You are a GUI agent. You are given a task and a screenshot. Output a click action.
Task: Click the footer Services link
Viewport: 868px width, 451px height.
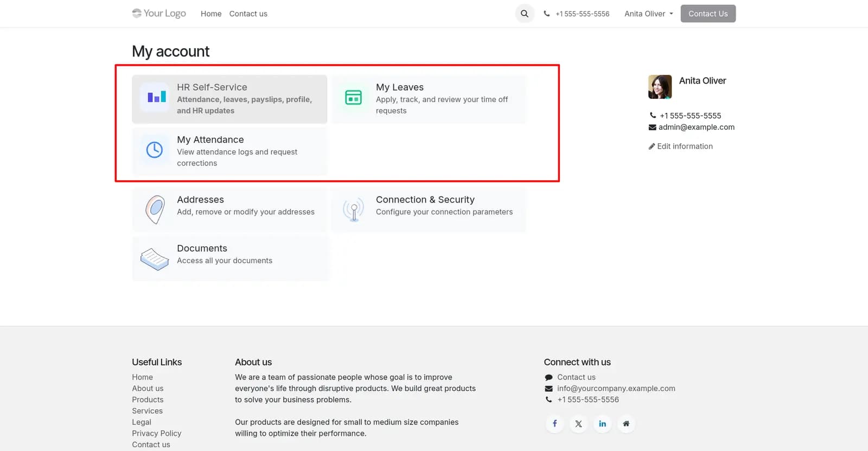tap(147, 411)
